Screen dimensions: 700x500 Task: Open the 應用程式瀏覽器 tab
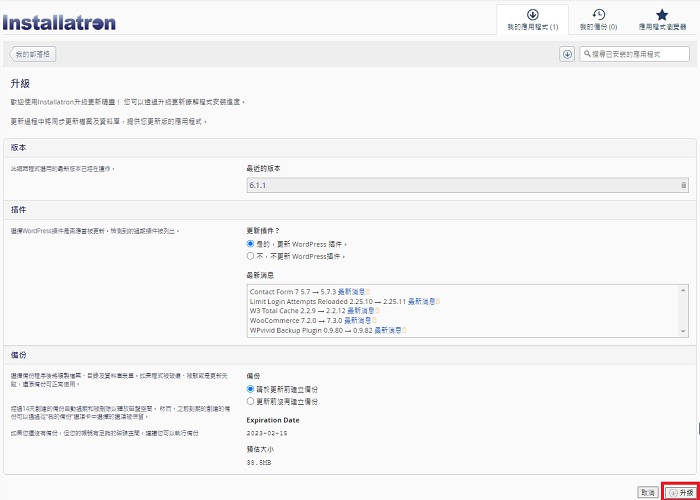[x=662, y=20]
